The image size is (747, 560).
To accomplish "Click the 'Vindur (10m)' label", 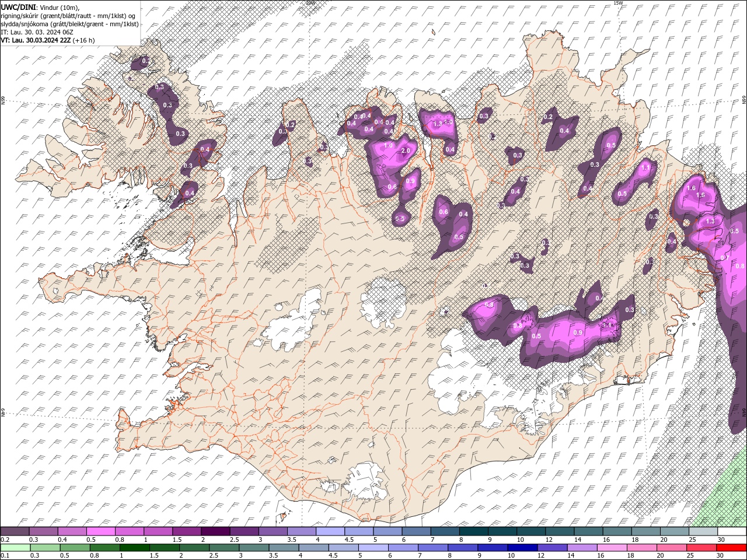I will (x=60, y=7).
